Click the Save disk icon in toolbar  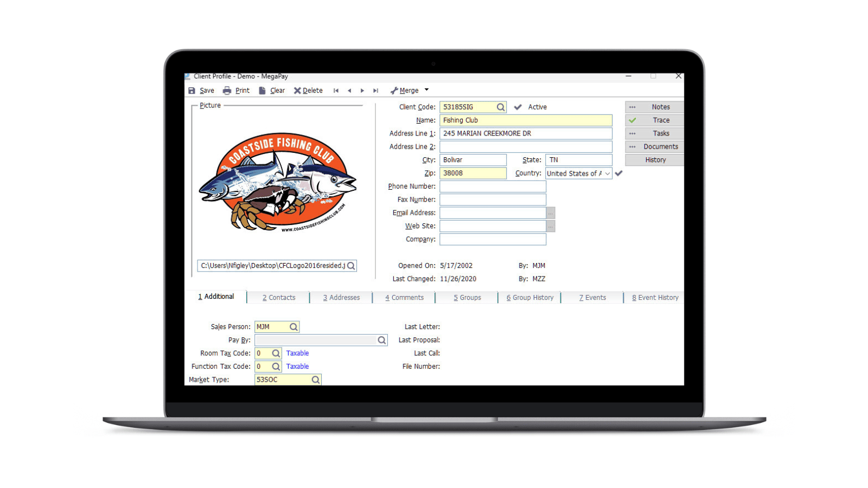coord(192,91)
